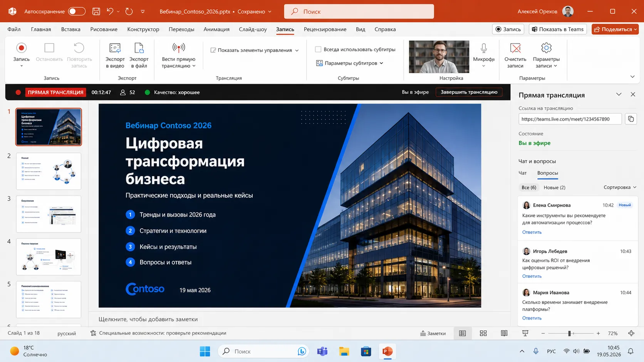644x362 pixels.
Task: Toggle the Показать элементы управления option
Action: [x=255, y=50]
